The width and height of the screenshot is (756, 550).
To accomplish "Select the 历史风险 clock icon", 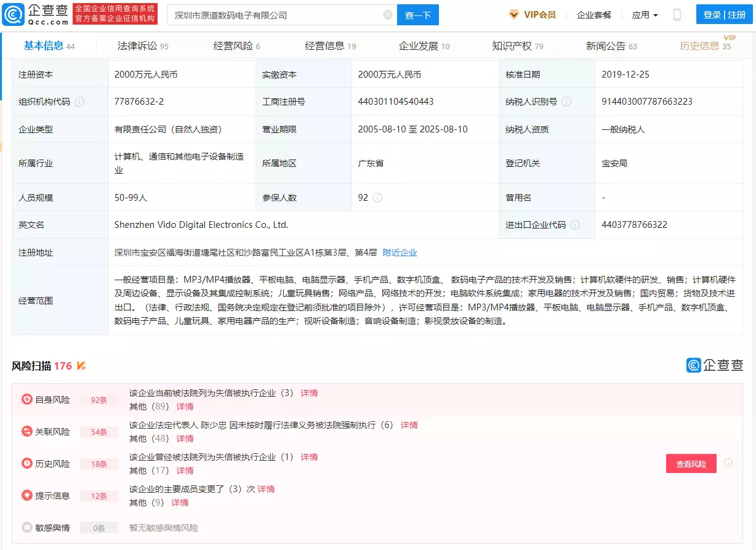I will [27, 464].
